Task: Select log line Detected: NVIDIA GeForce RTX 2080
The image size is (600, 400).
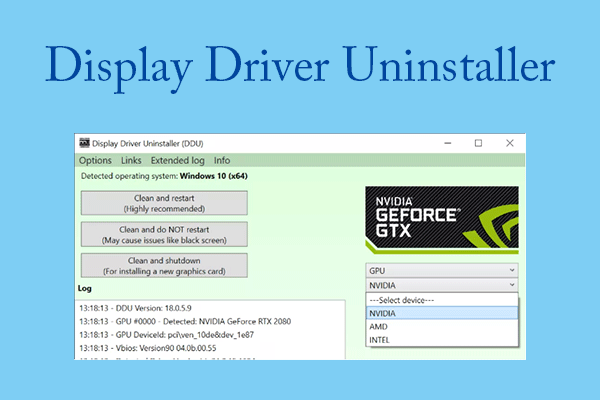Action: pyautogui.click(x=185, y=322)
